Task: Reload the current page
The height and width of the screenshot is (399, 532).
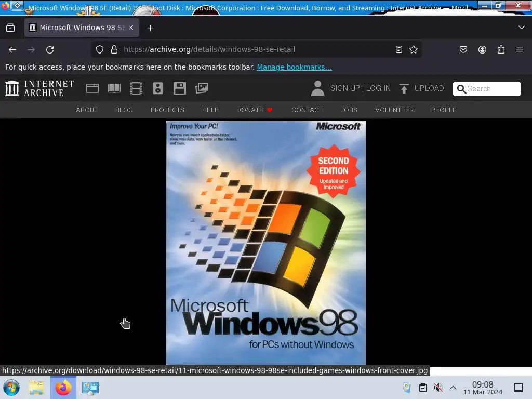Action: tap(50, 50)
